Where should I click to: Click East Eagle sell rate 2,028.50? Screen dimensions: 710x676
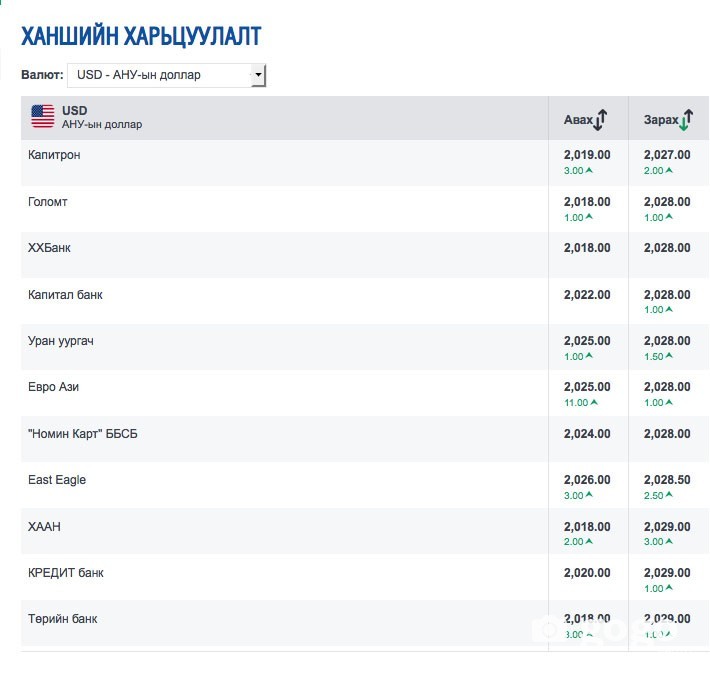coord(667,480)
